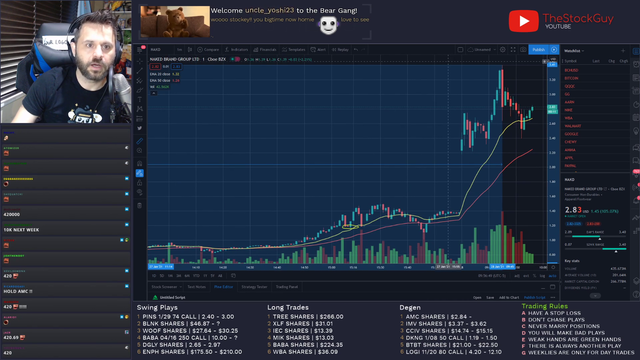Click the highlighted stay-in-drawing-mode icon

point(140,173)
